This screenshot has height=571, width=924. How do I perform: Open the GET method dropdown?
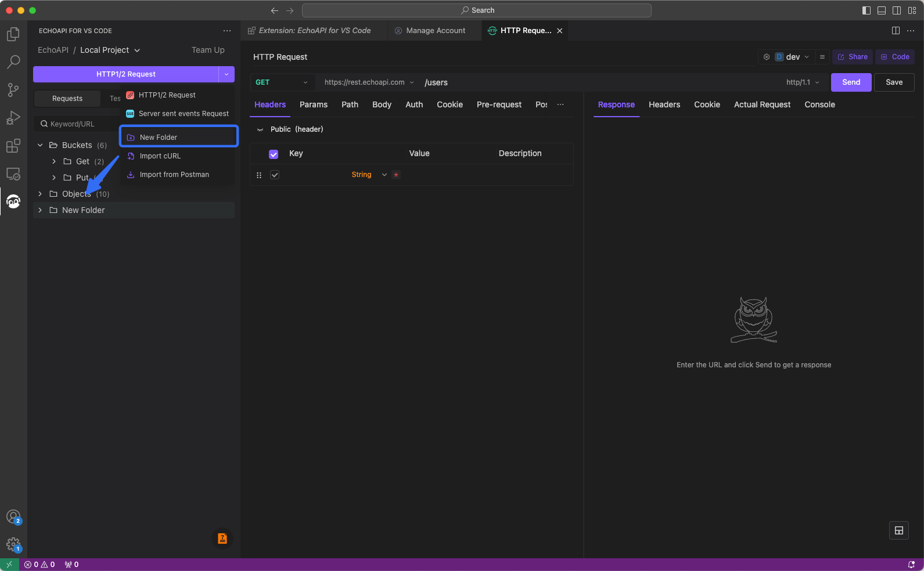coord(282,82)
